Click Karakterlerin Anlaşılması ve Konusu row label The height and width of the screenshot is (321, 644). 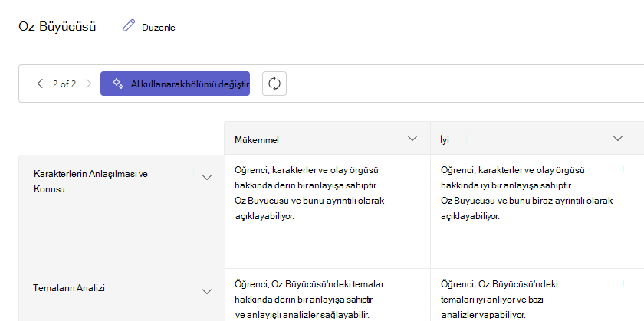[90, 182]
